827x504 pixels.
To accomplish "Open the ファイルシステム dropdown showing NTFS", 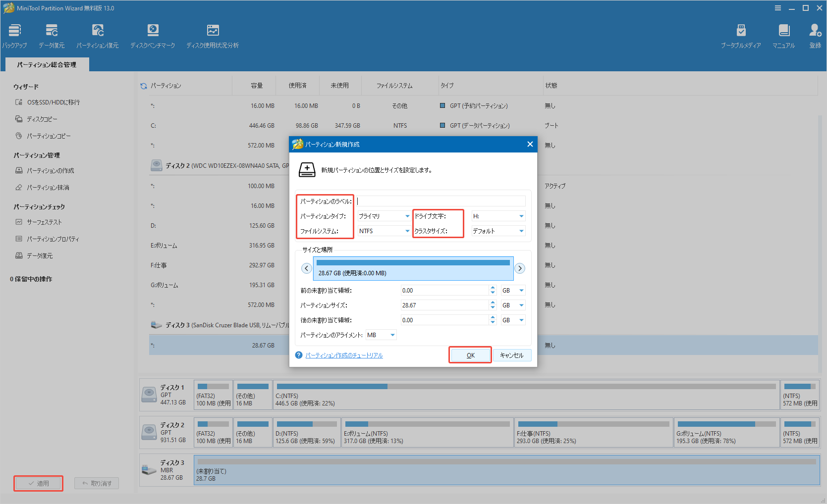I will 383,231.
